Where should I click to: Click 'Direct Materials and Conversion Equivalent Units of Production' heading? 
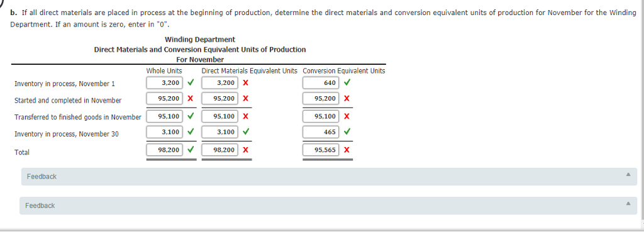(200, 50)
